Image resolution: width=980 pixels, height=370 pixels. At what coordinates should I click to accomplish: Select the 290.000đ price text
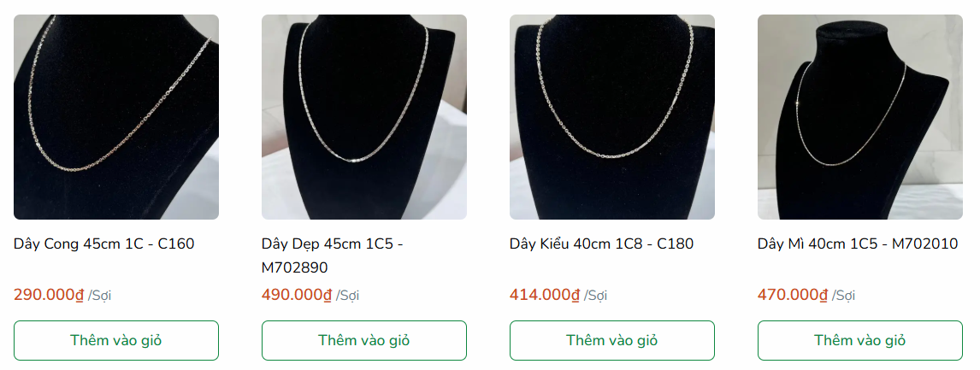(49, 295)
